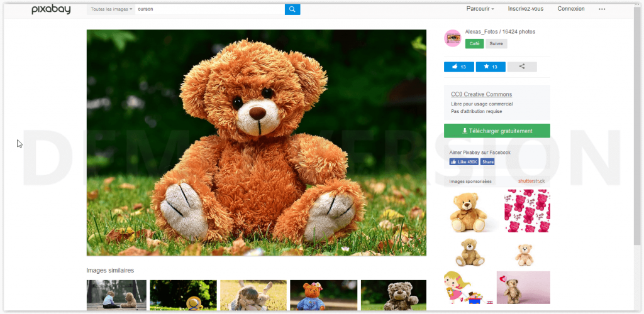644x314 pixels.
Task: Select Inscrivez-vous in the top navigation
Action: 525,9
